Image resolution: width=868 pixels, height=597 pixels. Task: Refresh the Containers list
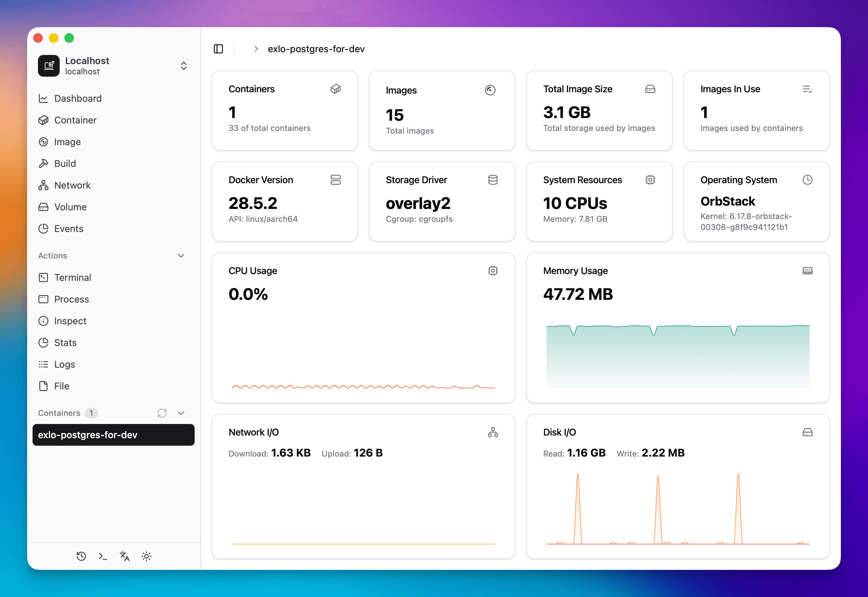tap(162, 413)
